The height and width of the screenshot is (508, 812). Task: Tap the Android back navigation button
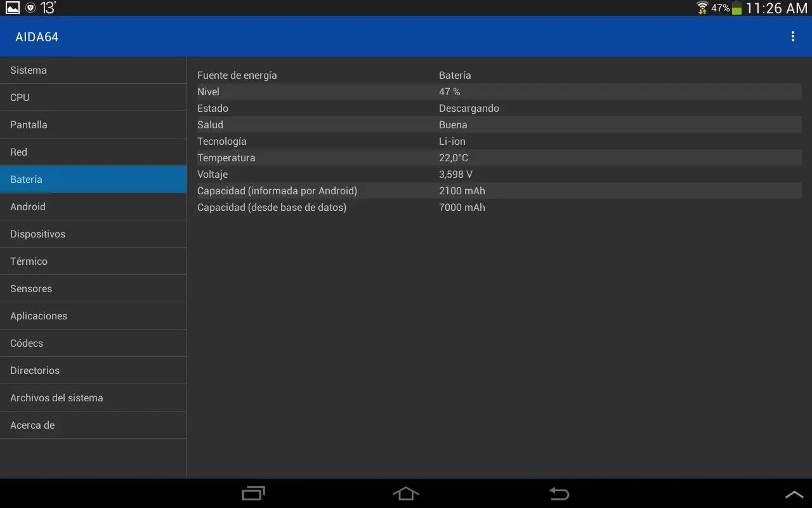click(559, 493)
